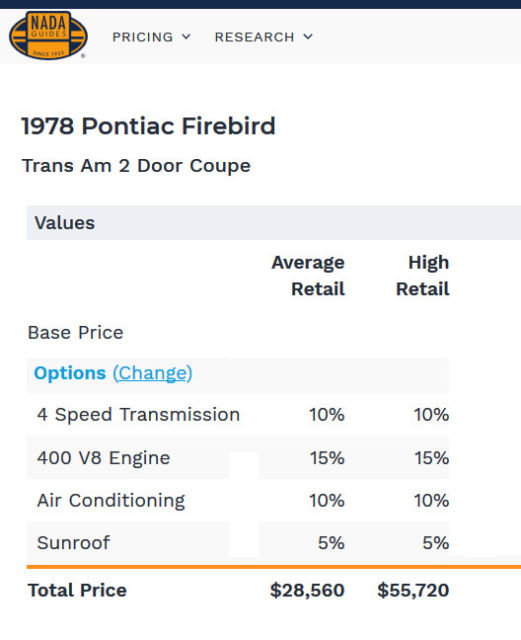Select the 400 V8 Engine row

[238, 458]
